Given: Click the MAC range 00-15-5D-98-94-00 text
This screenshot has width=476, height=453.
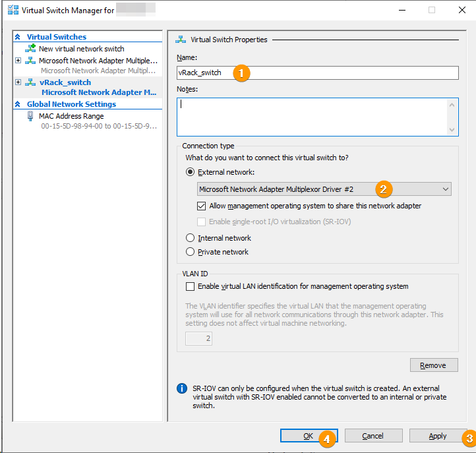Looking at the screenshot, I should (x=99, y=126).
